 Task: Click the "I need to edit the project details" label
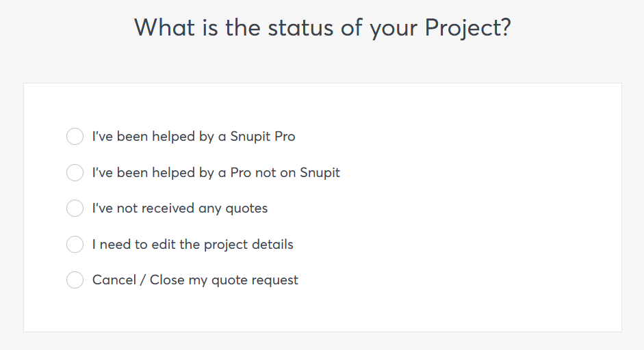192,244
